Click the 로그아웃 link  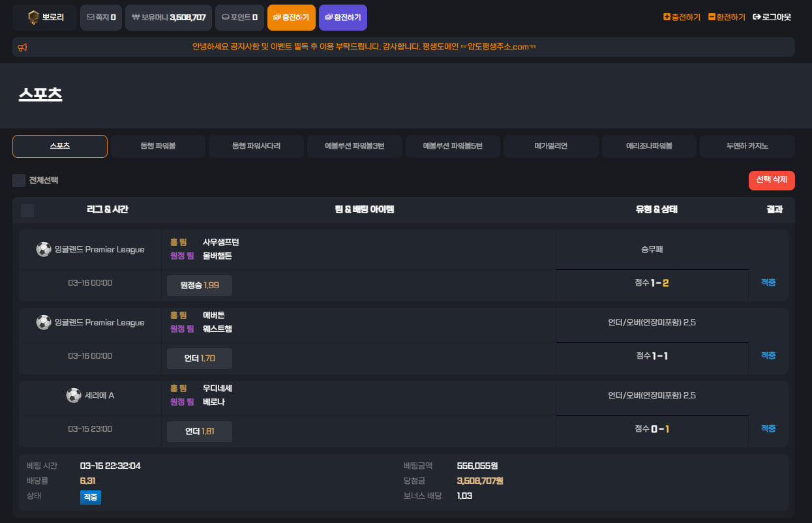tap(772, 17)
